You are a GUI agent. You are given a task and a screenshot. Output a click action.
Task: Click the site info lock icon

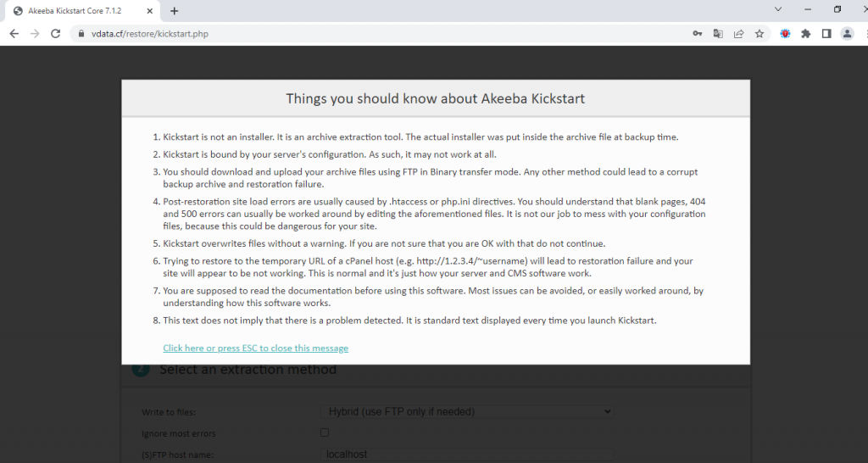click(x=81, y=34)
